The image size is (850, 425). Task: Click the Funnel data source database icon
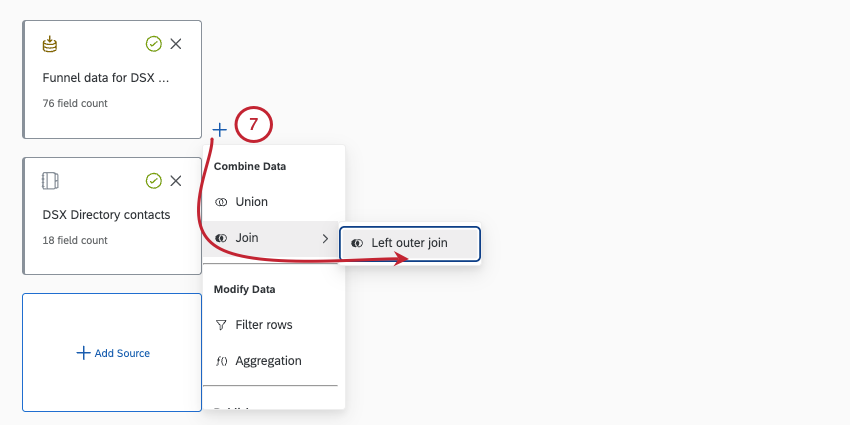50,44
